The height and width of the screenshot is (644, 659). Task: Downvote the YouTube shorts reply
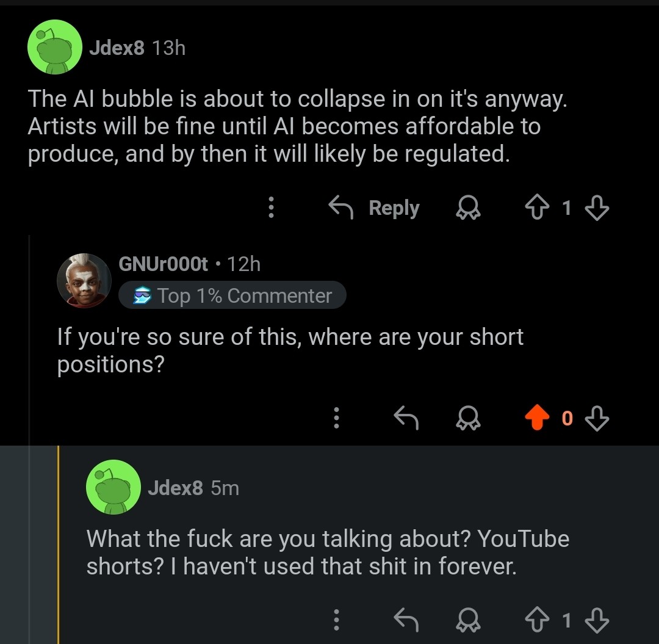(596, 620)
